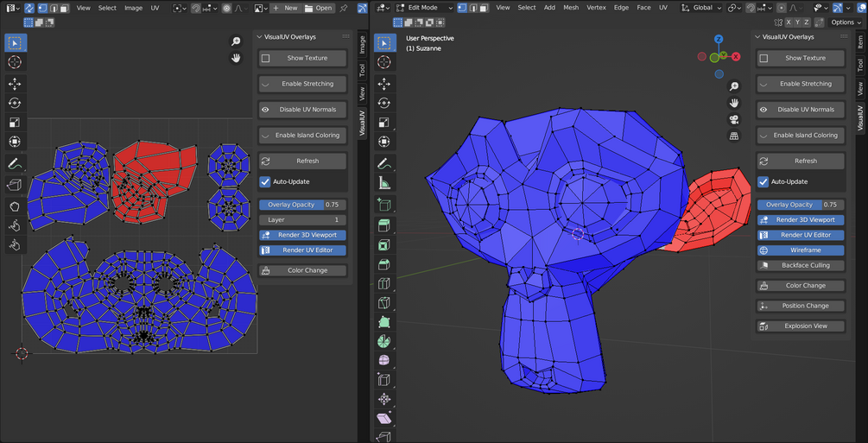Click the Explosion View button
This screenshot has width=868, height=443.
[x=801, y=326]
